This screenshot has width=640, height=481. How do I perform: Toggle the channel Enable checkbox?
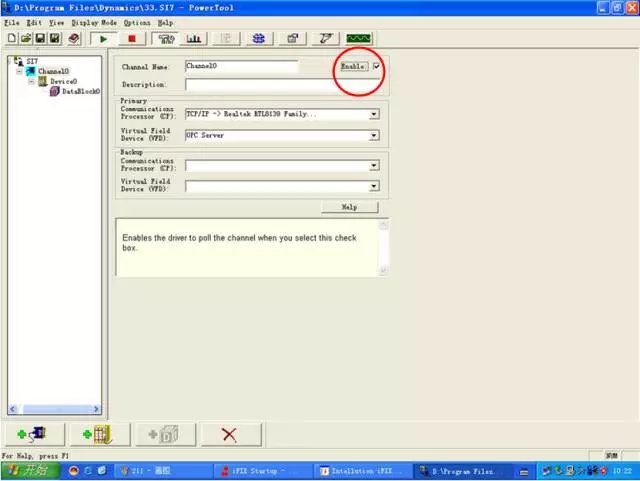click(376, 66)
